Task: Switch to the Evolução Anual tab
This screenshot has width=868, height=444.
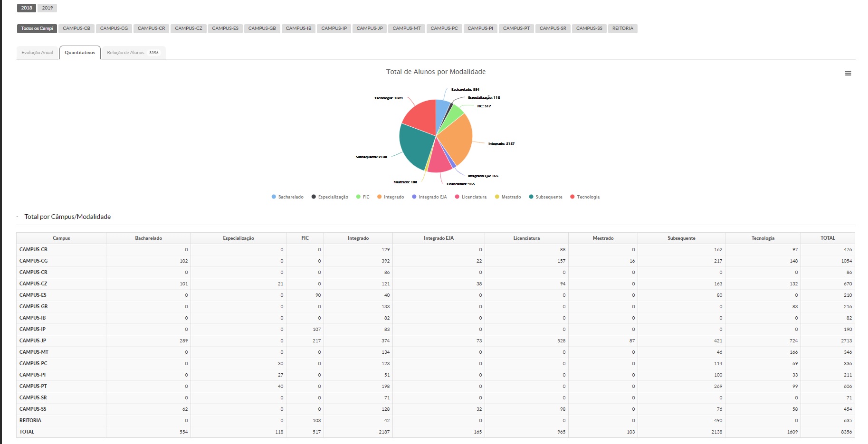Action: [37, 53]
